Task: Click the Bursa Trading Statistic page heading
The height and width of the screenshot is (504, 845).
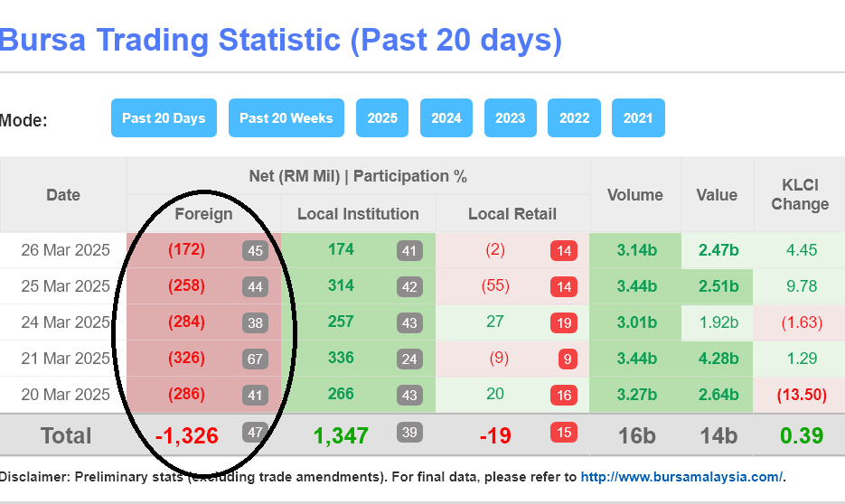Action: (280, 40)
